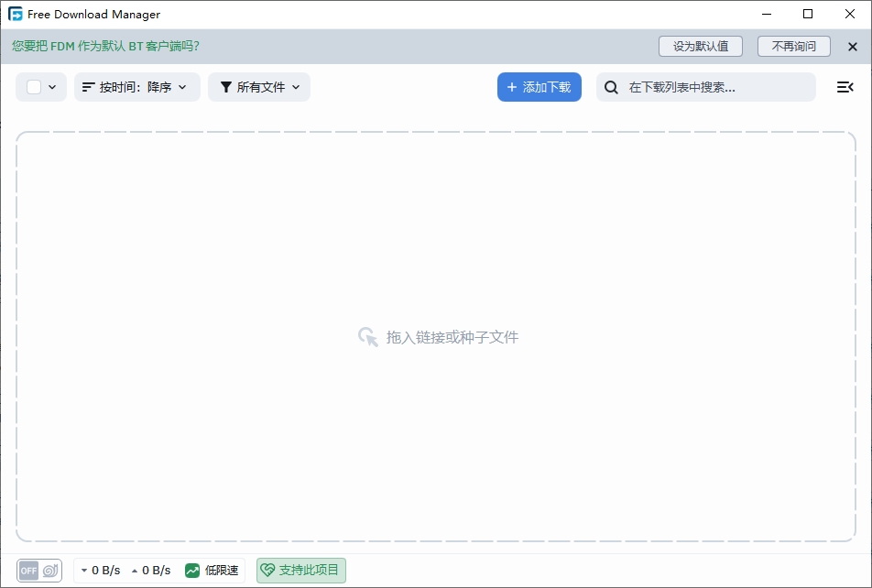Image resolution: width=872 pixels, height=588 pixels.
Task: Click the banner text 您要把 FDM 作为默认 BT 客户端吗?
Action: (x=105, y=46)
